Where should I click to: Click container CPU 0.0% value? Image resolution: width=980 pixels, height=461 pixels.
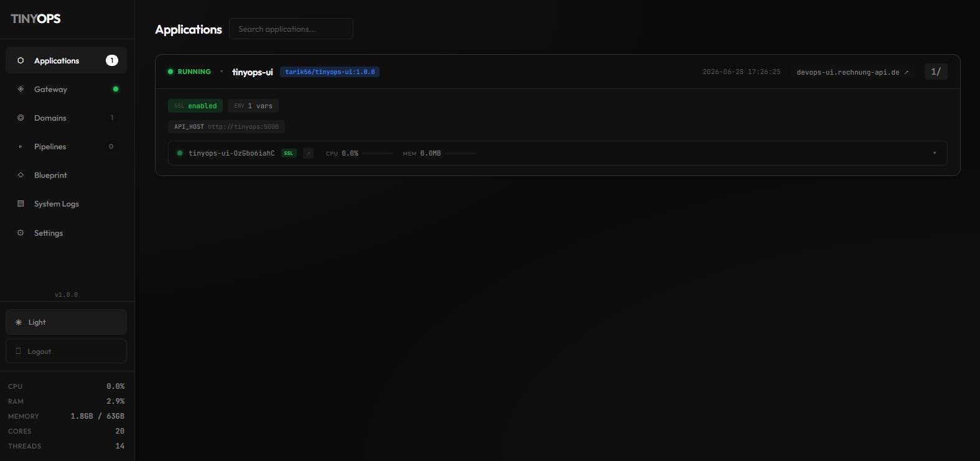point(350,153)
